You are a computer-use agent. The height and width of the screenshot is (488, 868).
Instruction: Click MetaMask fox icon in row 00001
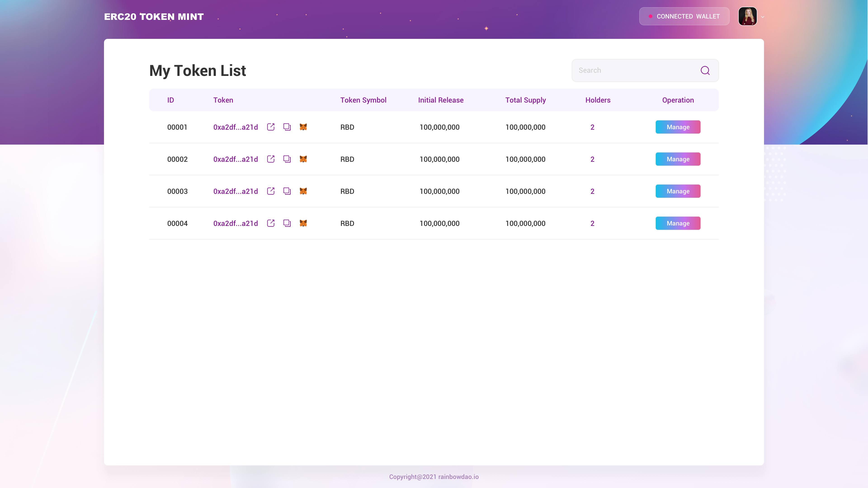click(x=303, y=127)
